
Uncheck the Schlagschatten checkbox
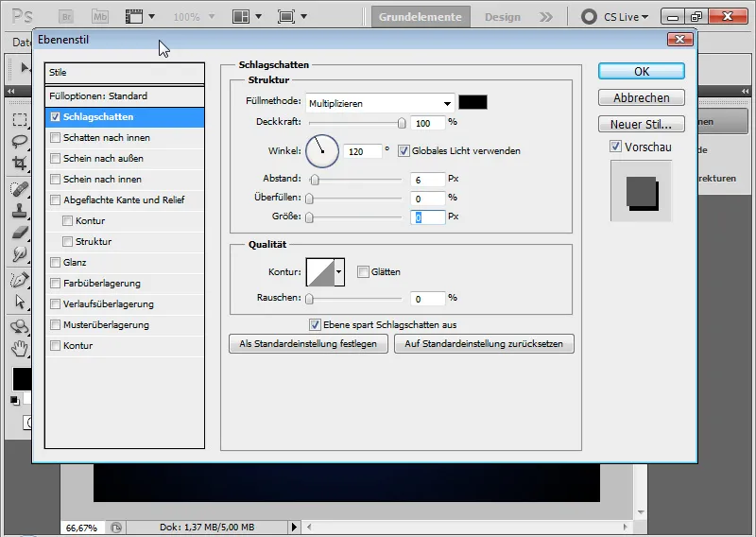pos(55,117)
